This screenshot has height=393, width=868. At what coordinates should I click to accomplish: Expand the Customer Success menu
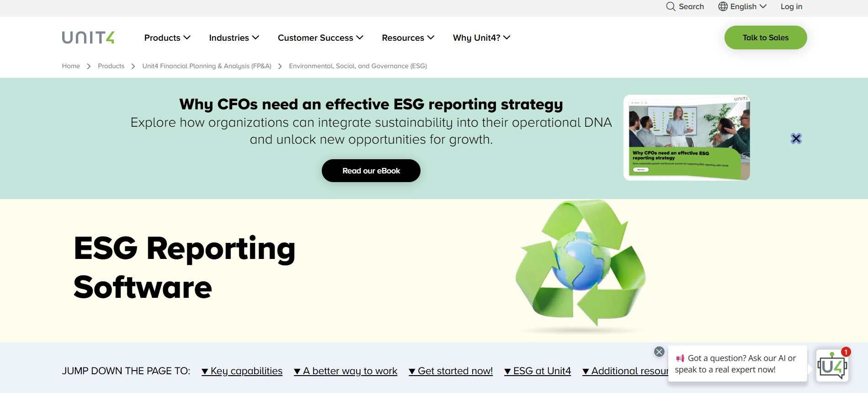[x=320, y=38]
